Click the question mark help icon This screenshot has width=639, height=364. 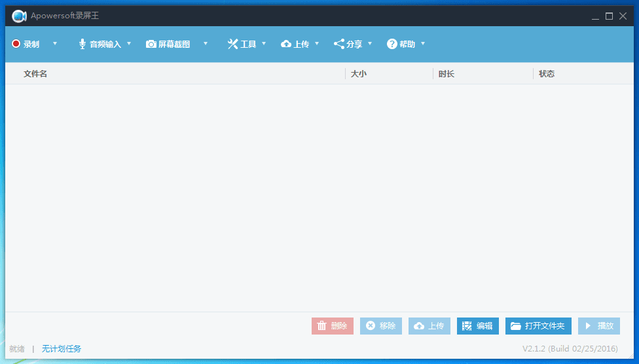click(392, 44)
